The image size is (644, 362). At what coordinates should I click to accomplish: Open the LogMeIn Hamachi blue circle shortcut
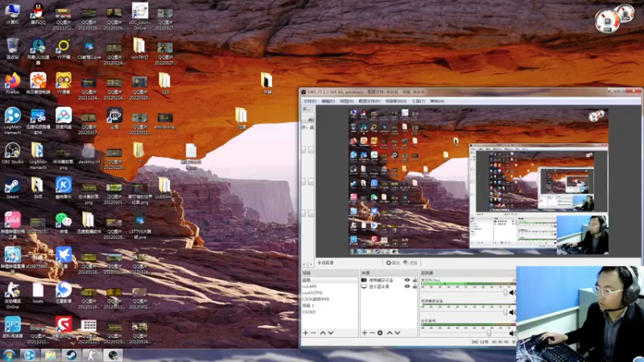[x=12, y=121]
